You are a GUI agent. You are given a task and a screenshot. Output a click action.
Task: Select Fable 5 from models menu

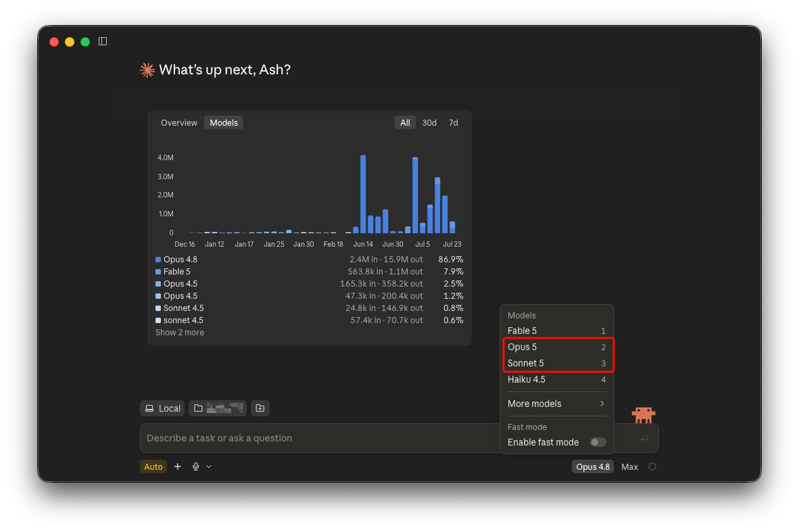(x=556, y=331)
